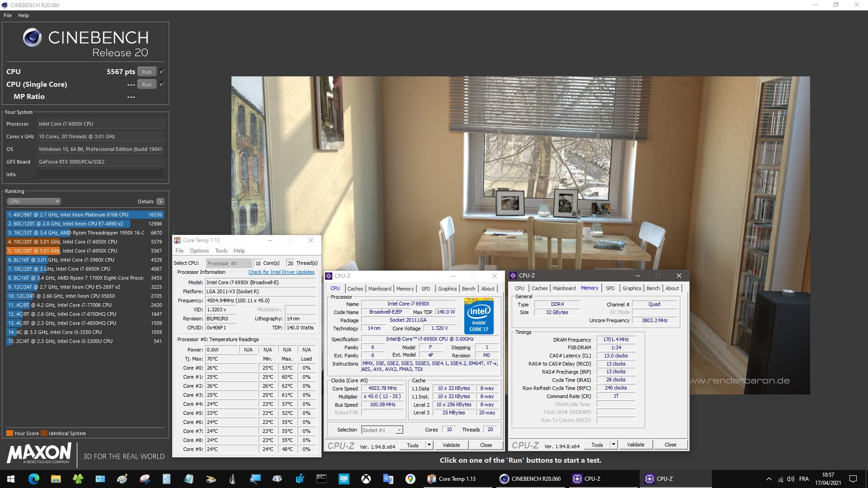Open the Calculator taskbar icon
The image size is (868, 488).
tap(166, 479)
